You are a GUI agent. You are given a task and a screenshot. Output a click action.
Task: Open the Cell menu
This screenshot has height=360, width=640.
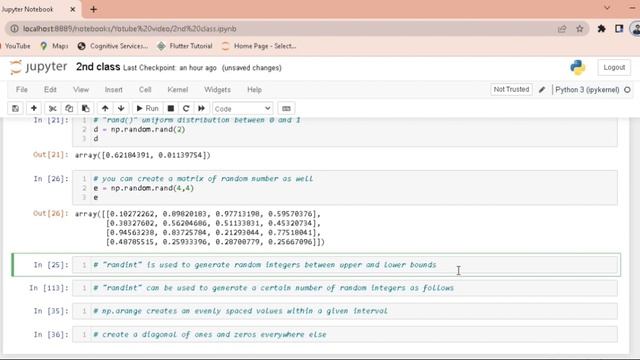point(145,90)
